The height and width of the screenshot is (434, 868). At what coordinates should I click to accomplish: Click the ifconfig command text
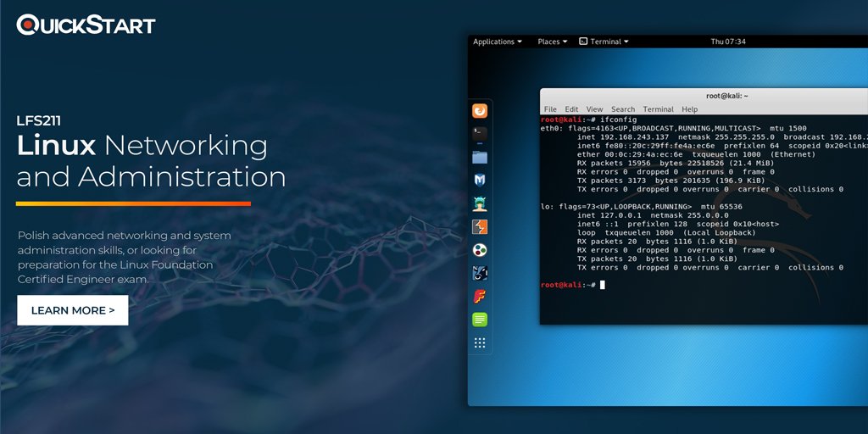point(618,120)
